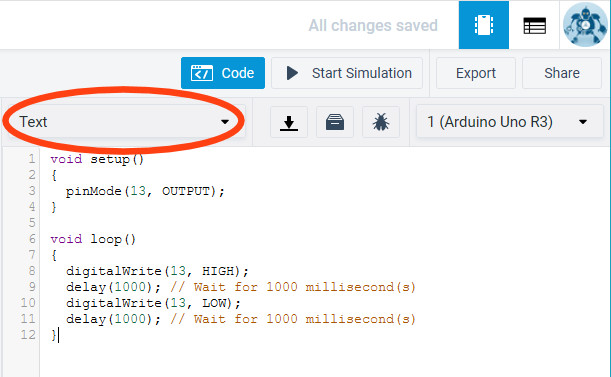Click code line 8 with digitalWrite HIGH
The image size is (611, 377).
157,271
